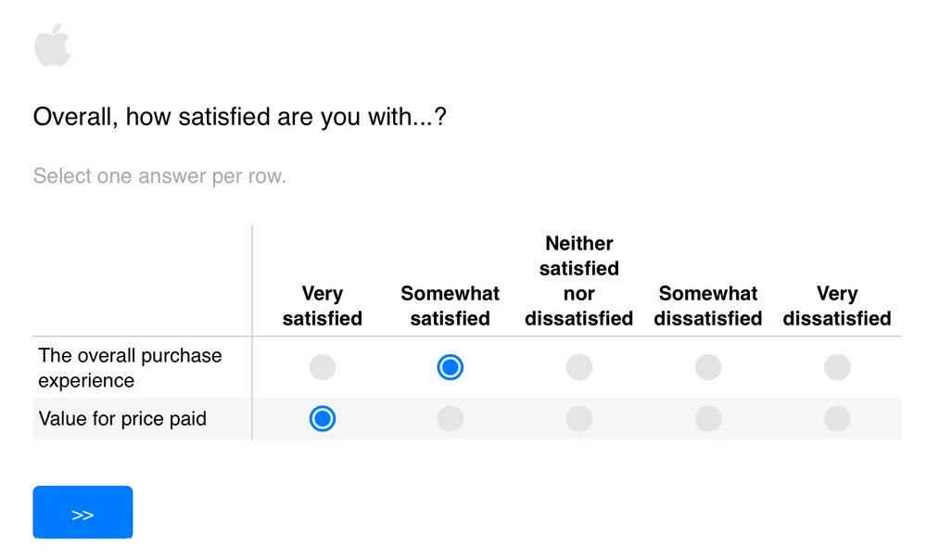
Task: Choose Neither satisfied nor dissatisfied for purchase experience
Action: (578, 367)
